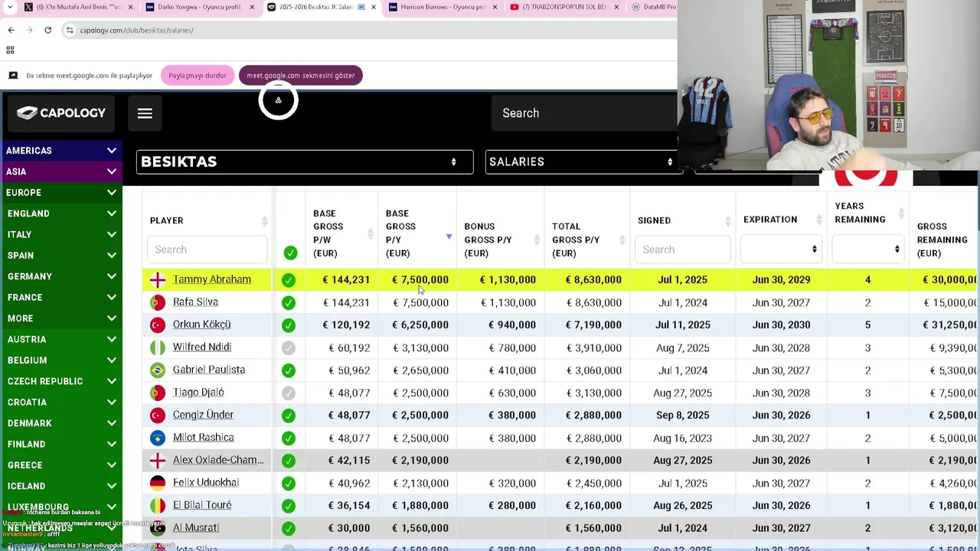980x551 pixels.
Task: Open AUSTRIA in the sidebar
Action: 61,339
